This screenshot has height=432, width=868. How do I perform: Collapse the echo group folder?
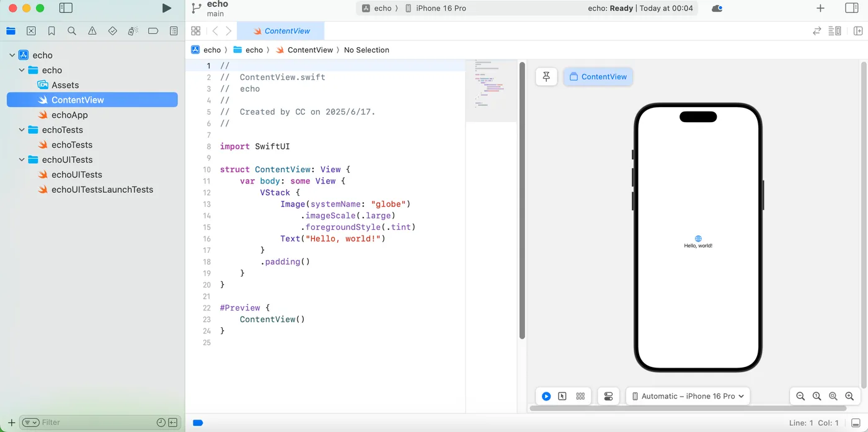[22, 70]
